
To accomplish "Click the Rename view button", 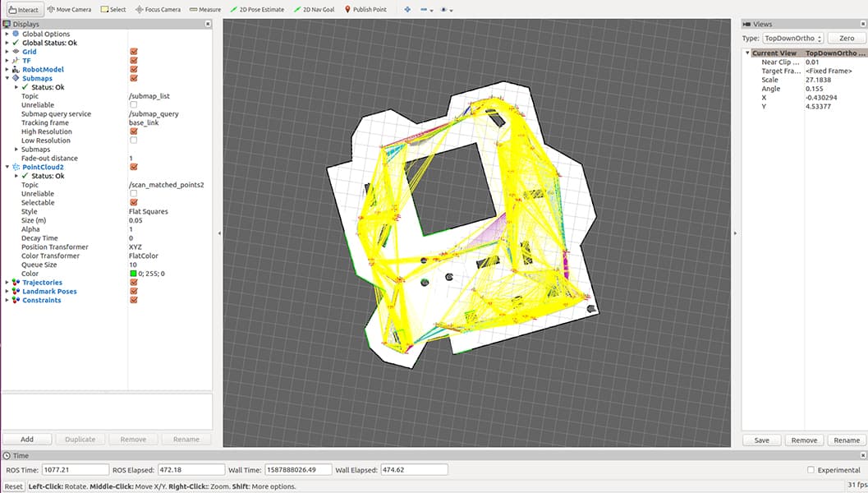I will pyautogui.click(x=847, y=440).
